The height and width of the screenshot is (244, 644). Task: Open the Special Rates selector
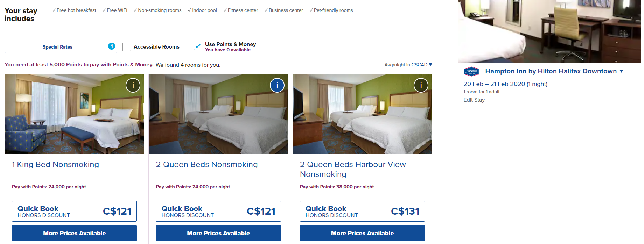point(57,47)
